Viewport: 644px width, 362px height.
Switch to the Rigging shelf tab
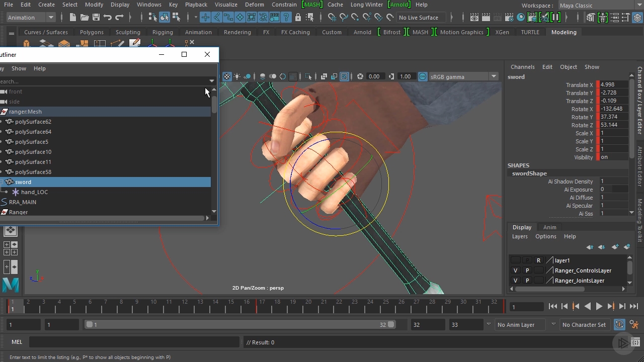[x=163, y=32]
